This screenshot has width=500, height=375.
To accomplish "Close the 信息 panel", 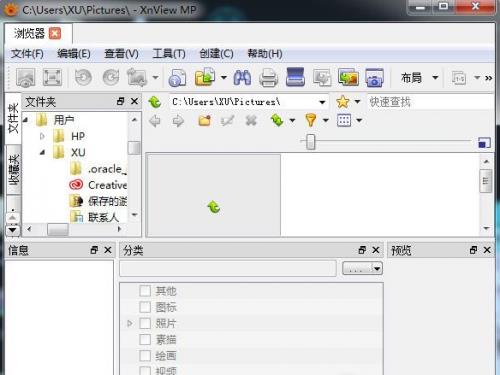I will point(108,250).
